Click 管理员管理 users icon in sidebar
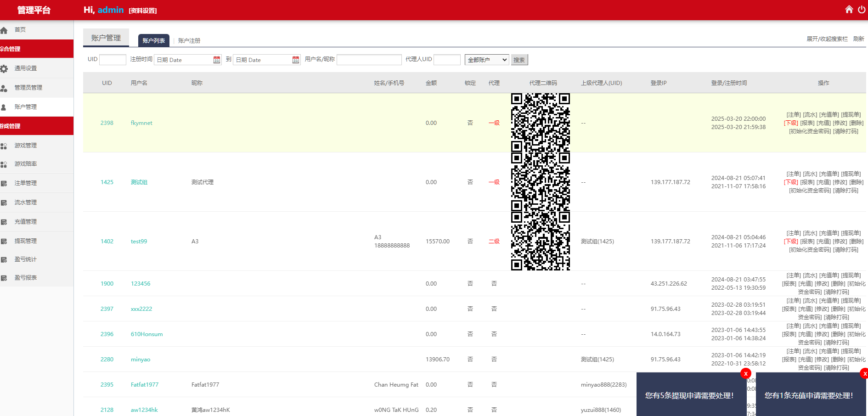868x416 pixels. (x=4, y=88)
